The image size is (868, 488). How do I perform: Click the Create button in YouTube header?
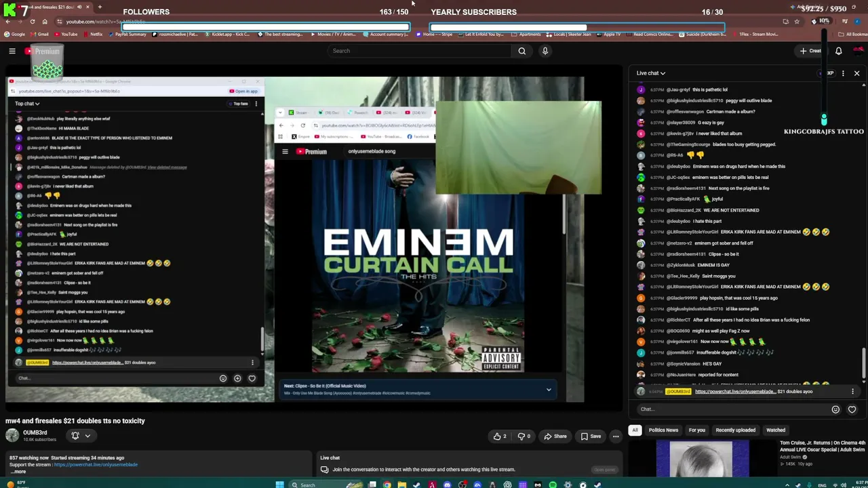point(810,51)
